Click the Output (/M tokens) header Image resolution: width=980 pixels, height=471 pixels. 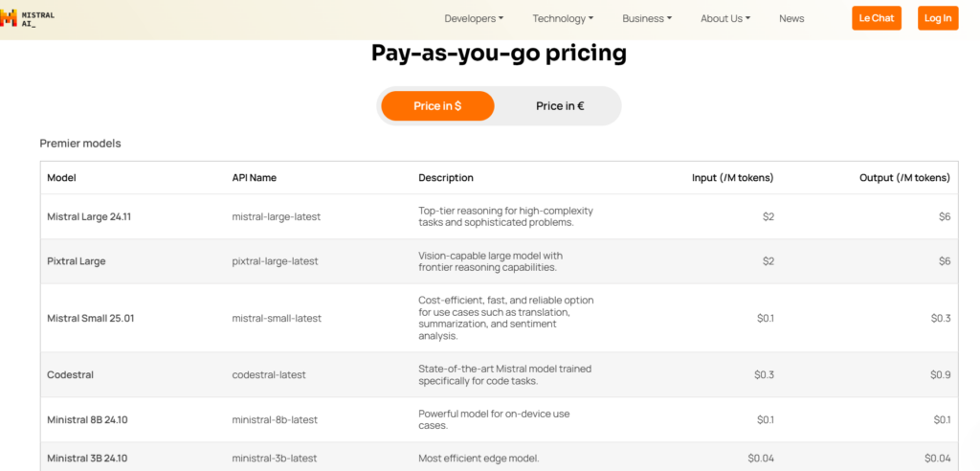coord(904,178)
